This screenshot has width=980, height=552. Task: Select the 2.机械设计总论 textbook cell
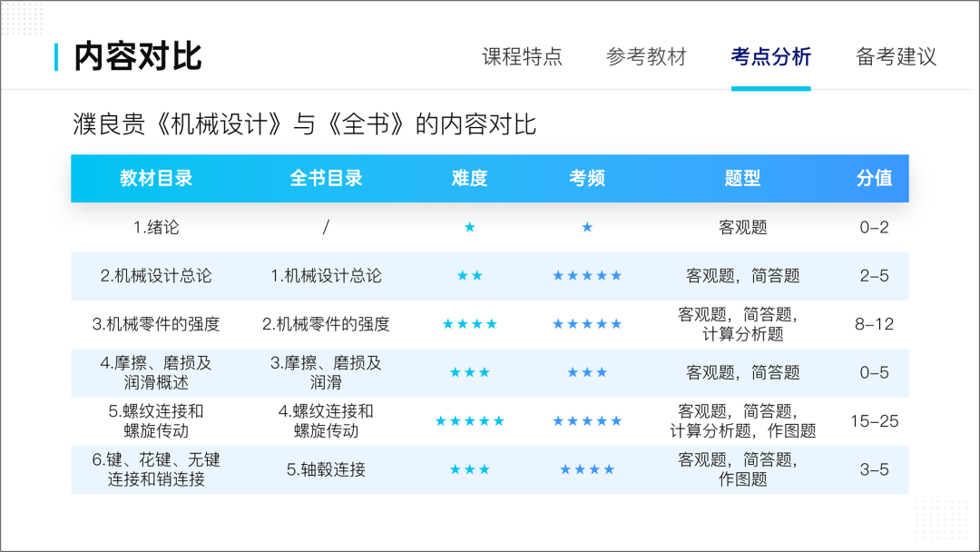tap(156, 276)
